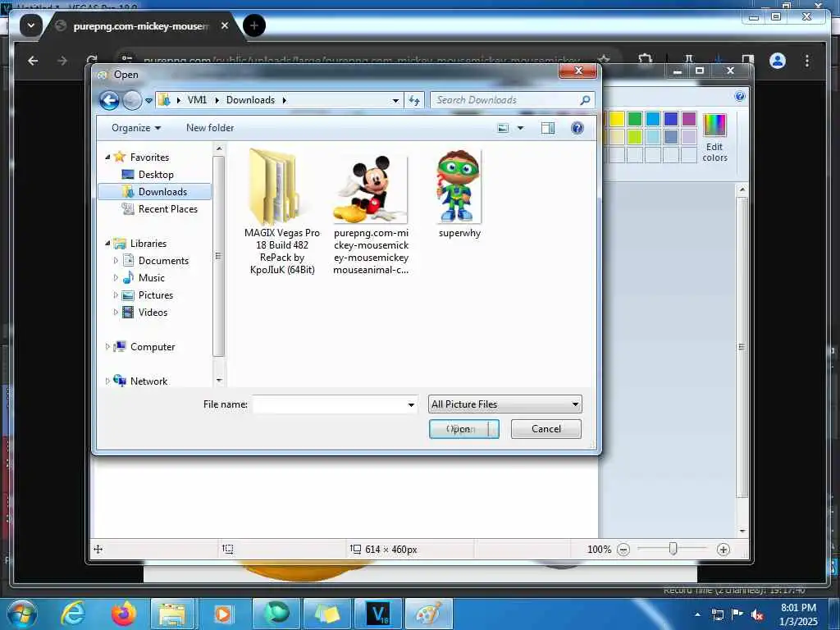
Task: Select the Documents library
Action: [163, 260]
